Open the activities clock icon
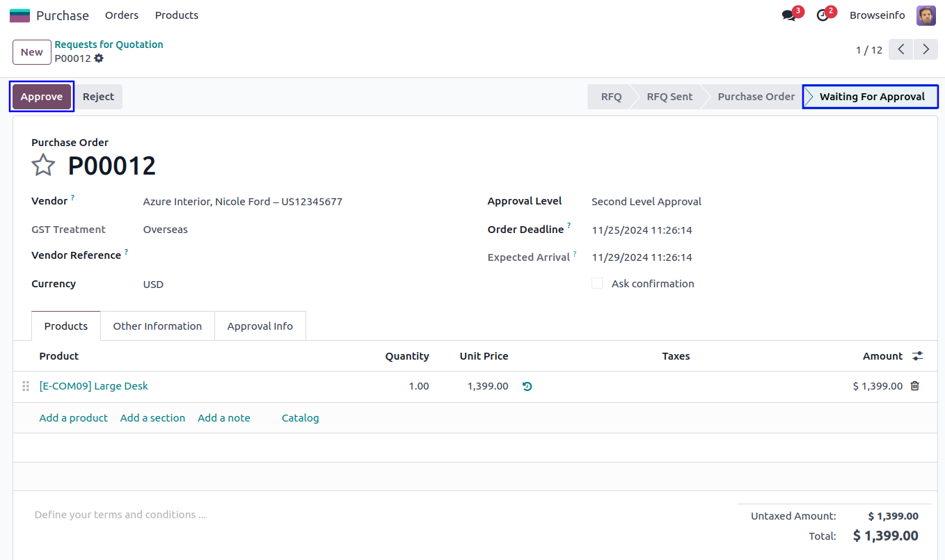Viewport: 945px width, 560px height. [x=823, y=15]
